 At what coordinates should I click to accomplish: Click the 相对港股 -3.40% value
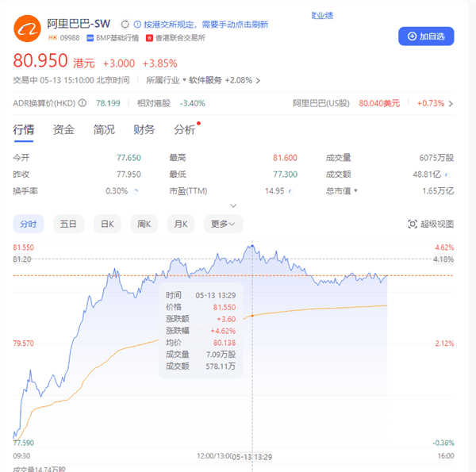pos(193,103)
